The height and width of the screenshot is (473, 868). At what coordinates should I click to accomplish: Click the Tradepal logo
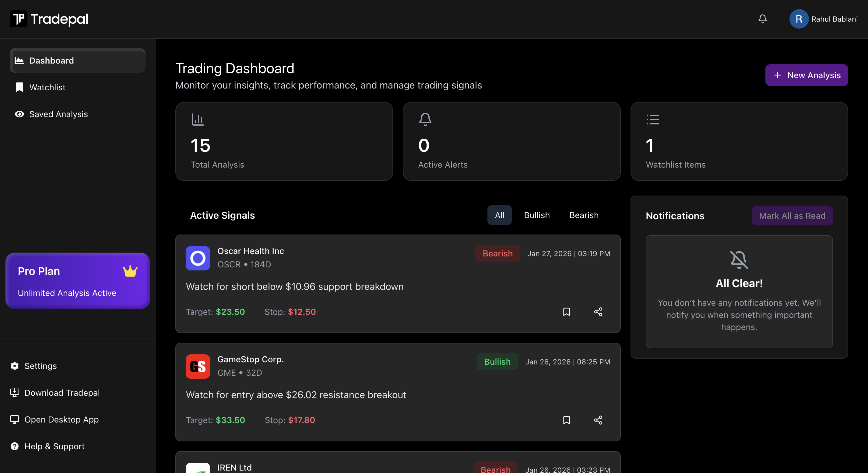click(x=49, y=19)
